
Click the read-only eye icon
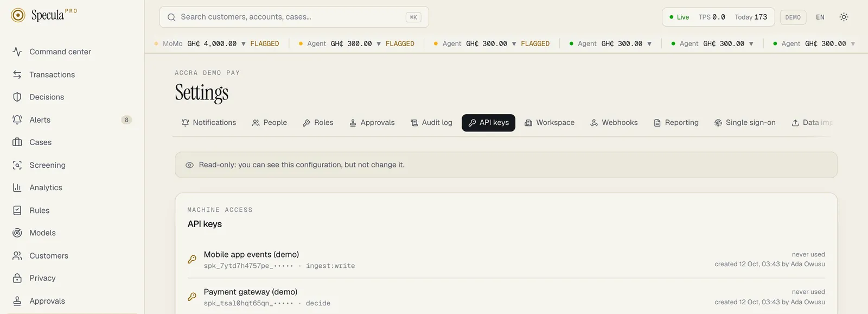point(189,165)
